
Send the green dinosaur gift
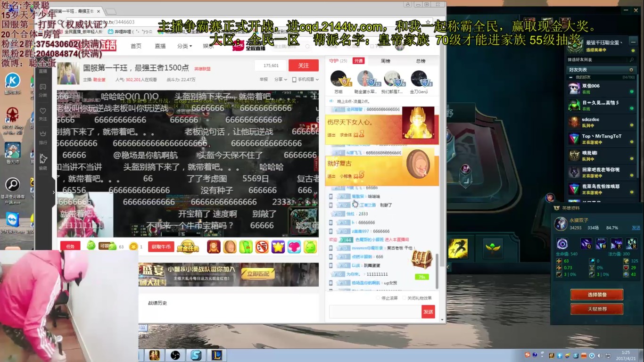coord(246,247)
